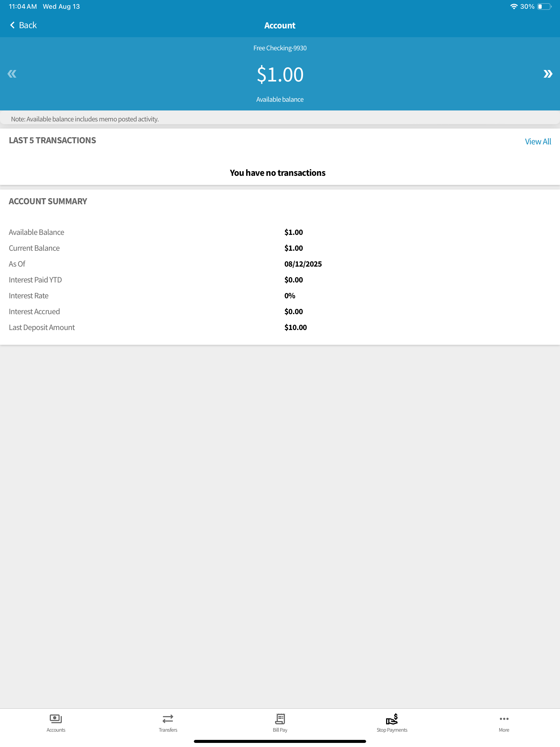Select the Interest Accrued $0.00 value
560x747 pixels.
pyautogui.click(x=293, y=312)
